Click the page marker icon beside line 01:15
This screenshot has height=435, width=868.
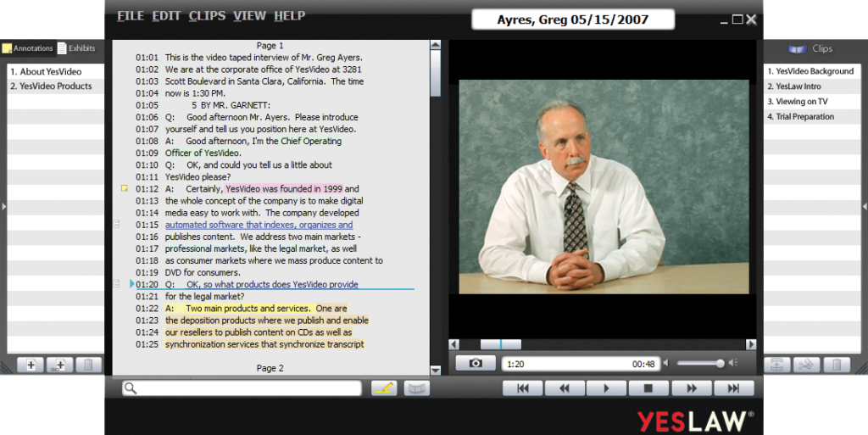(x=117, y=224)
